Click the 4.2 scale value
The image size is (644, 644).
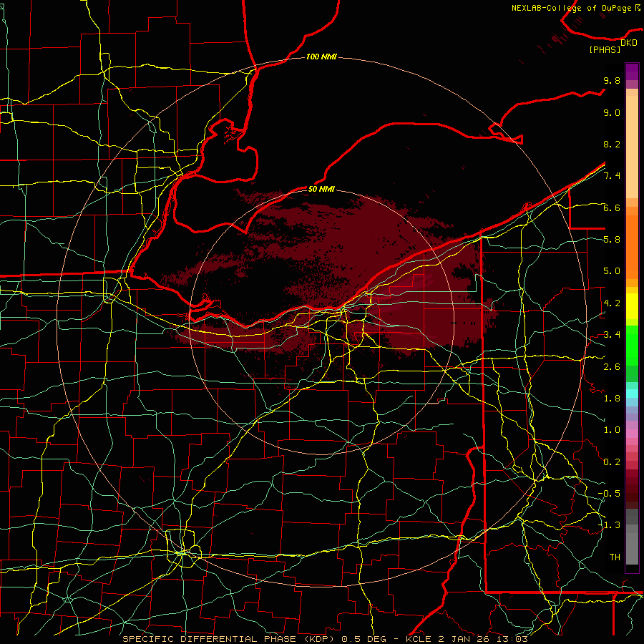[612, 303]
